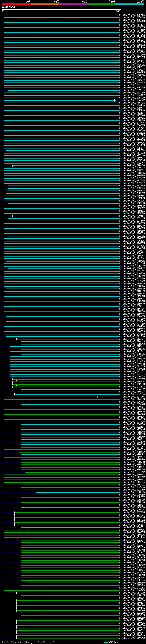Image resolution: width=146 pixels, height=644 pixels.
Task: Select hit label UniRef100_A9YTZ8
Action: (x=133, y=180)
